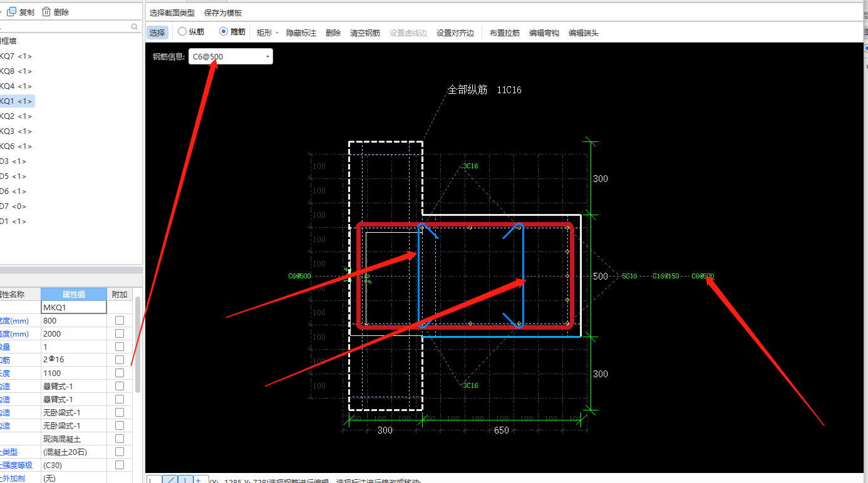868x483 pixels.
Task: Open the 钢筋信息 C6@500 dropdown
Action: pos(230,56)
